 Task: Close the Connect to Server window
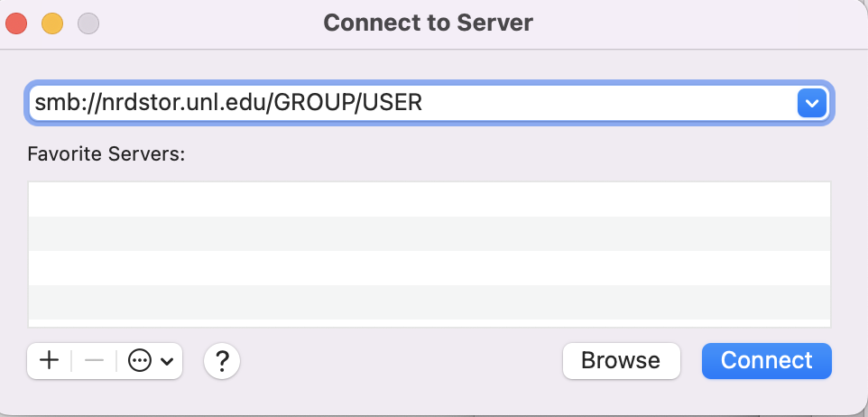16,23
